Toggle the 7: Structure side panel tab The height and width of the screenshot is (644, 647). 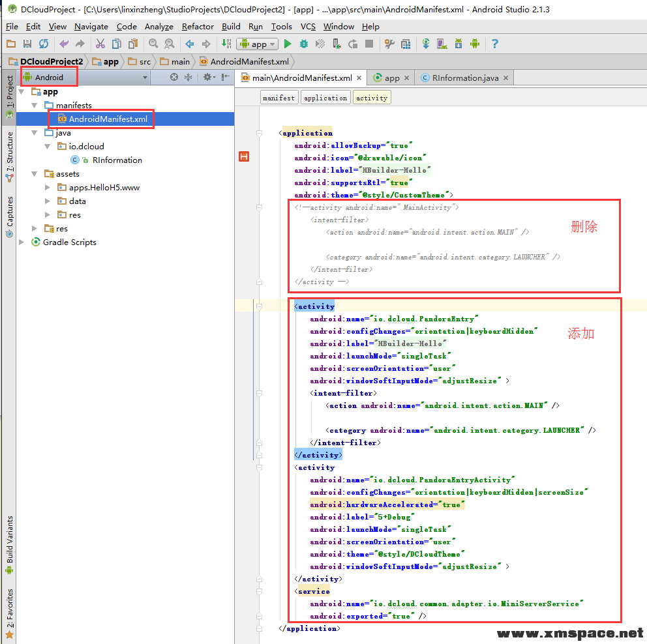tap(10, 156)
